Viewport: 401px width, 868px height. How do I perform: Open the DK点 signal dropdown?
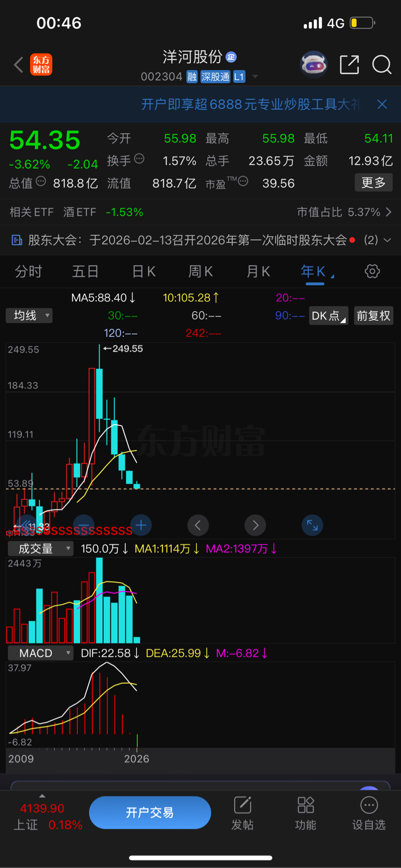328,316
